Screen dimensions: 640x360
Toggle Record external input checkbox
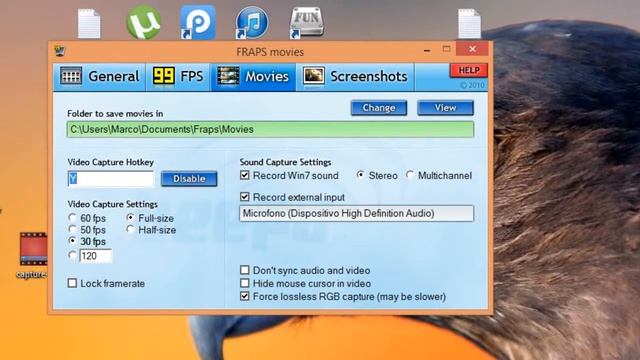click(x=244, y=197)
